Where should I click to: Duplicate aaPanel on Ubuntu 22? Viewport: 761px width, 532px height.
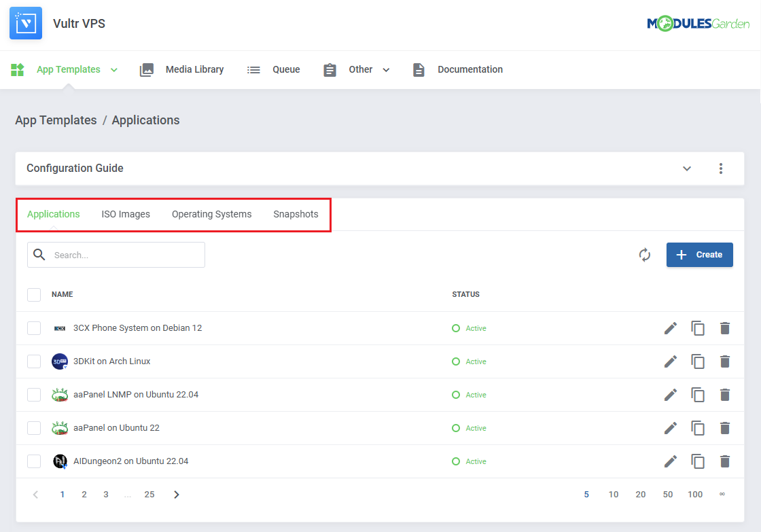point(697,428)
